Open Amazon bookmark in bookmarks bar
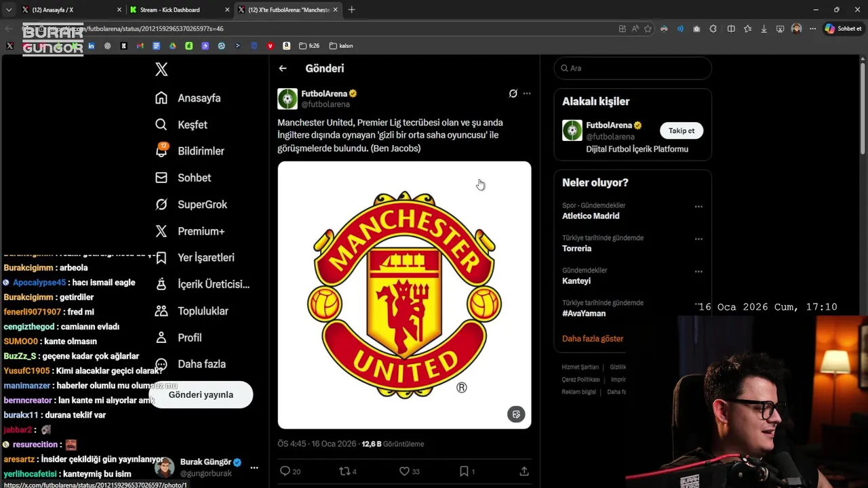868x488 pixels. [287, 46]
